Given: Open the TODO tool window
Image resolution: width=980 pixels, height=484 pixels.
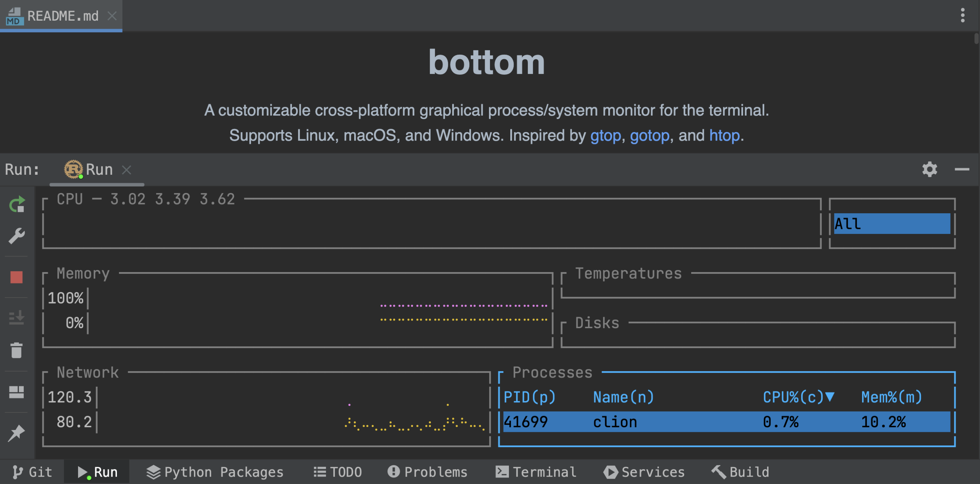Looking at the screenshot, I should pyautogui.click(x=337, y=472).
